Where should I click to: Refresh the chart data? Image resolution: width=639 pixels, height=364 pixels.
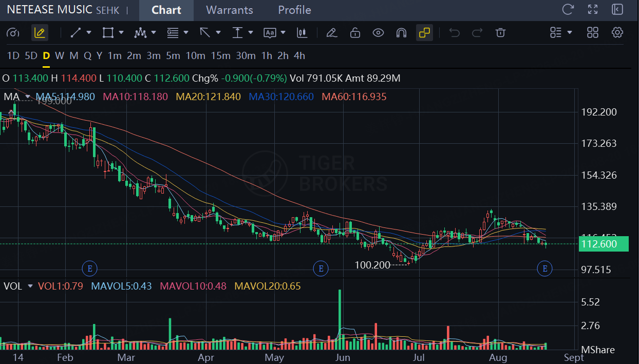pos(568,9)
